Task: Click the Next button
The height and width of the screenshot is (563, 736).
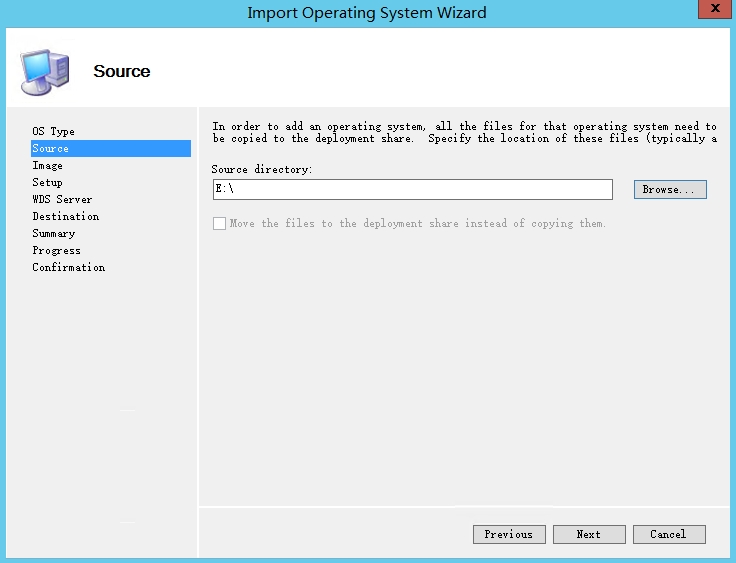Action: click(589, 534)
